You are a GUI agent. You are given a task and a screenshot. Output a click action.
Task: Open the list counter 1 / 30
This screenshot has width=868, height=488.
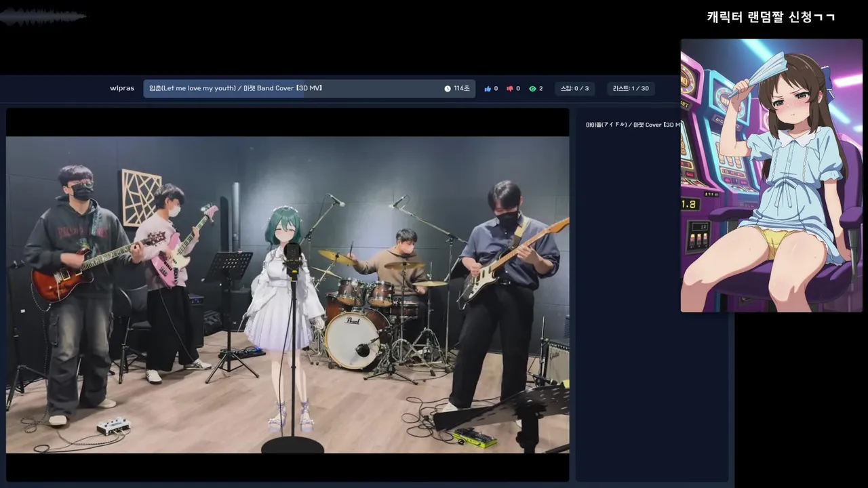(631, 89)
